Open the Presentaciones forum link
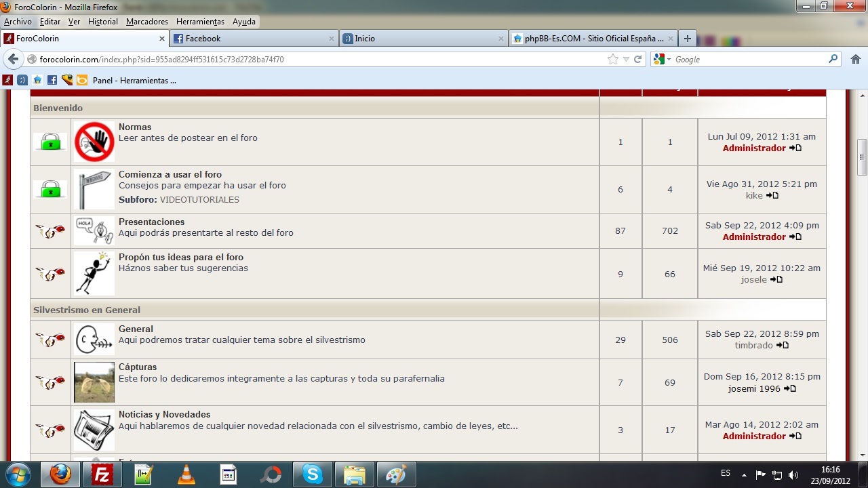This screenshot has width=868, height=488. [x=151, y=222]
